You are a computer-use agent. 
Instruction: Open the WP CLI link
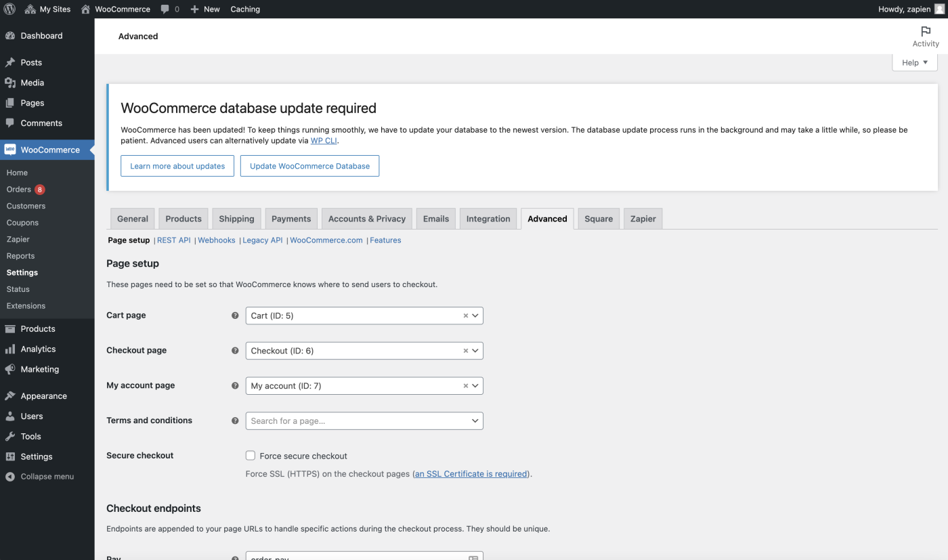pyautogui.click(x=324, y=141)
